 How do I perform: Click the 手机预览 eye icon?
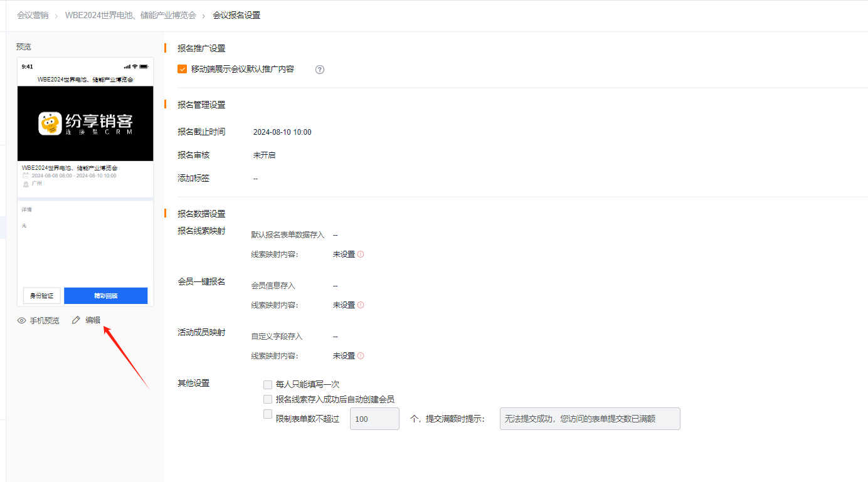[x=22, y=320]
